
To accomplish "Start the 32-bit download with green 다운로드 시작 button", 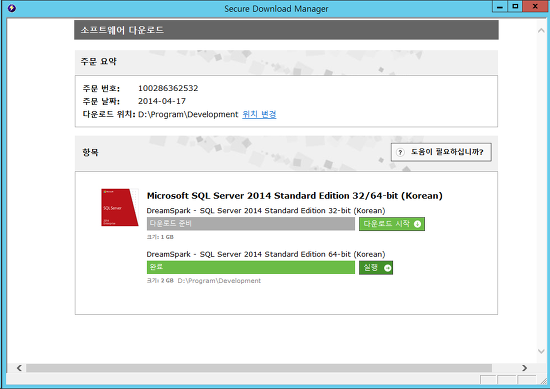I will (x=392, y=224).
